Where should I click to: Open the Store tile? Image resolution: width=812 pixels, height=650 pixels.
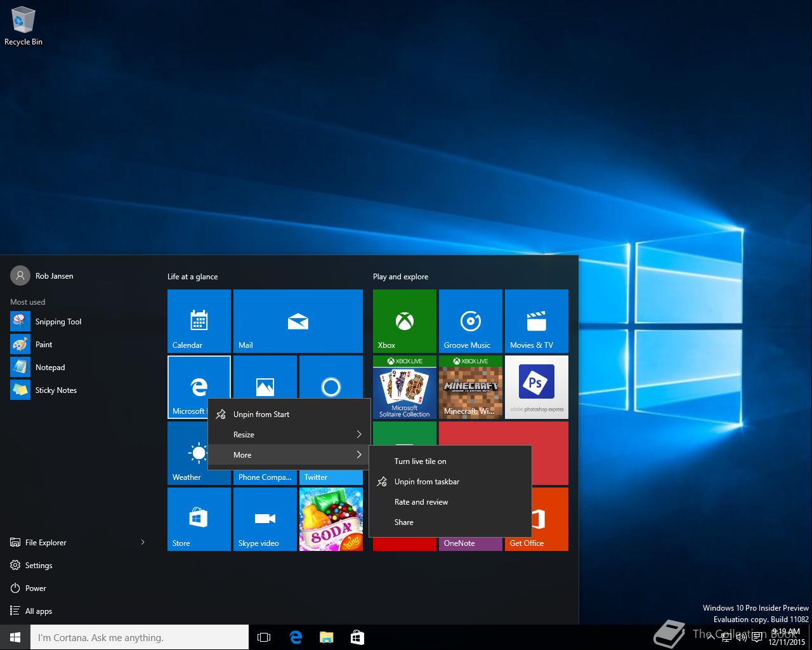pos(199,519)
